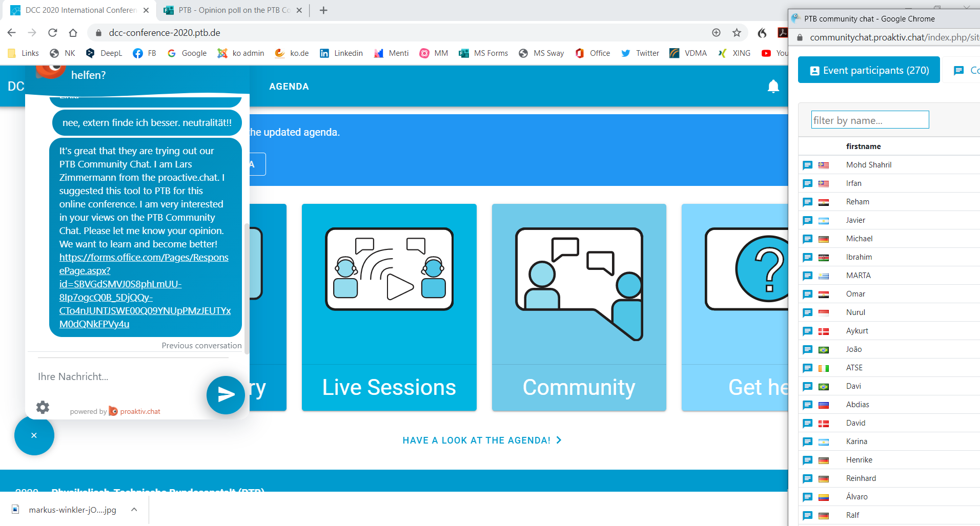Open chat icon next to Reham

807,202
